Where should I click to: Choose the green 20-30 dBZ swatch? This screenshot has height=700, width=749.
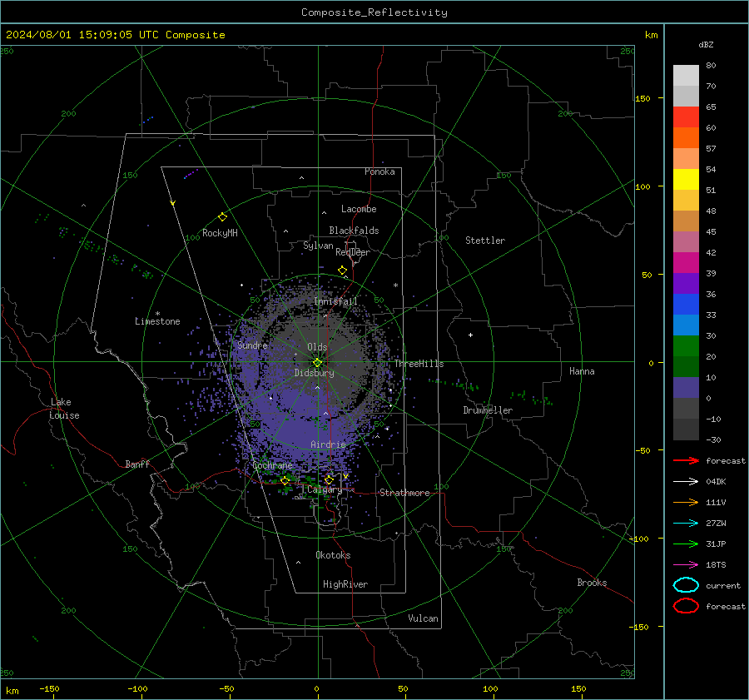click(686, 346)
